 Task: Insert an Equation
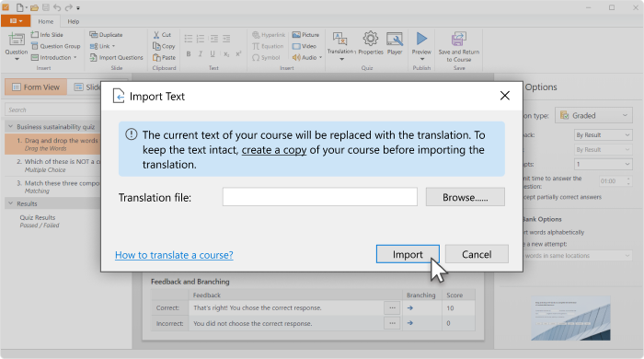coord(268,46)
